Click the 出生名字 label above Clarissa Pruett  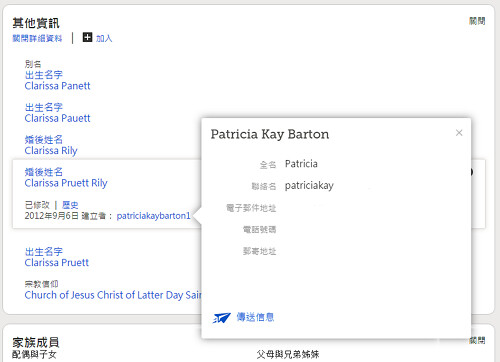tap(44, 251)
